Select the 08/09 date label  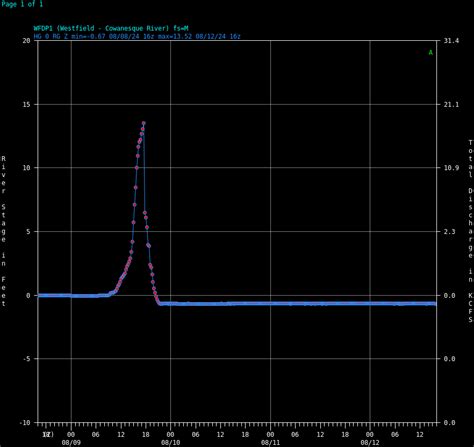coord(71,443)
